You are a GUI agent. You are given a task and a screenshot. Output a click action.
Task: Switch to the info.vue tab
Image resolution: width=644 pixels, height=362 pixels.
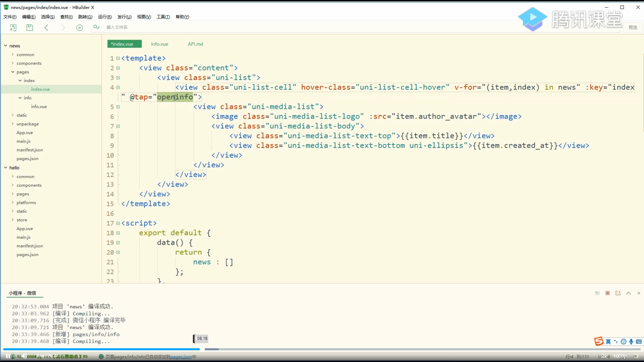[159, 44]
